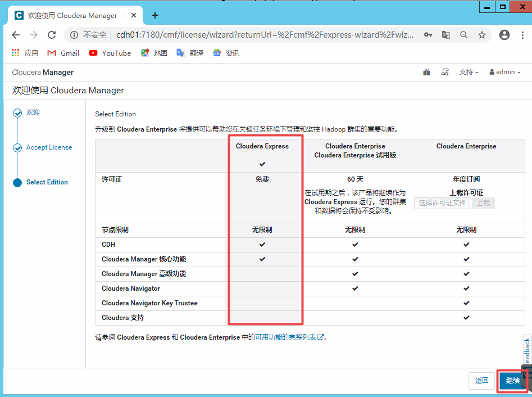The image size is (532, 397).
Task: Click the running commands icon in header
Action: pyautogui.click(x=445, y=72)
